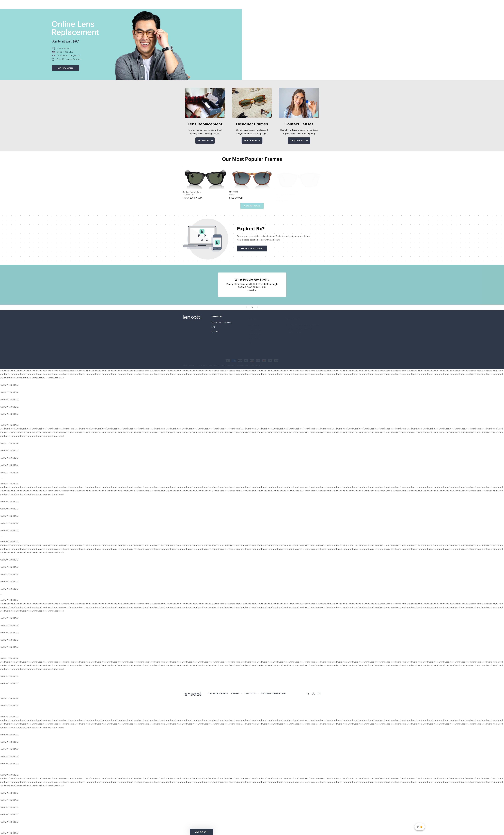
Task: Click the View All Frames button
Action: coord(252,206)
